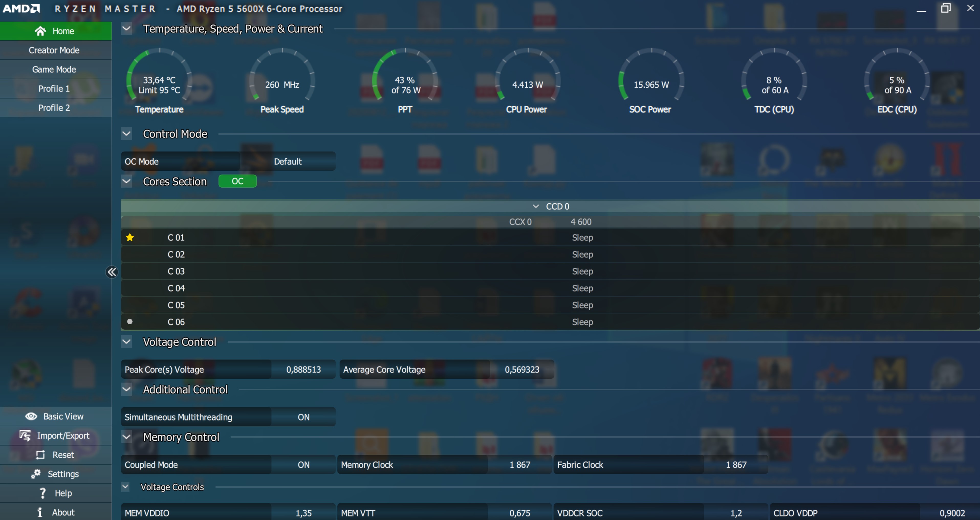Screen dimensions: 980x520
Task: Collapse sidebar with double-arrow button
Action: point(112,272)
